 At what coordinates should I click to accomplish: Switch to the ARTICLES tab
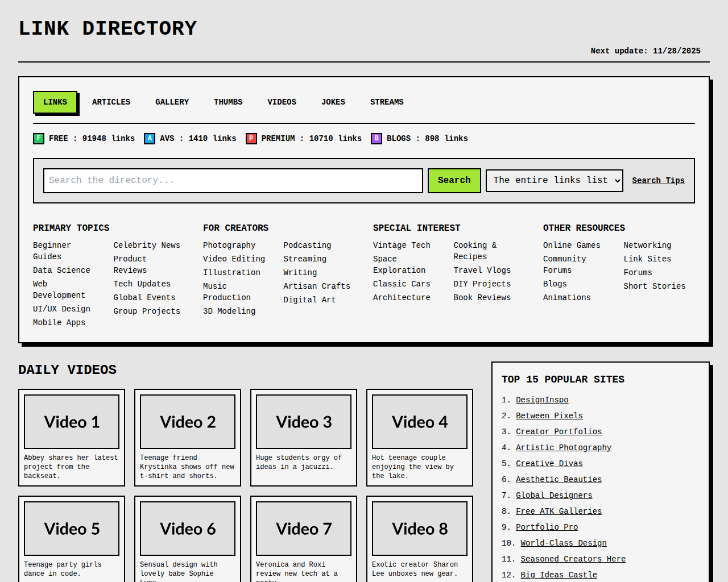(111, 102)
